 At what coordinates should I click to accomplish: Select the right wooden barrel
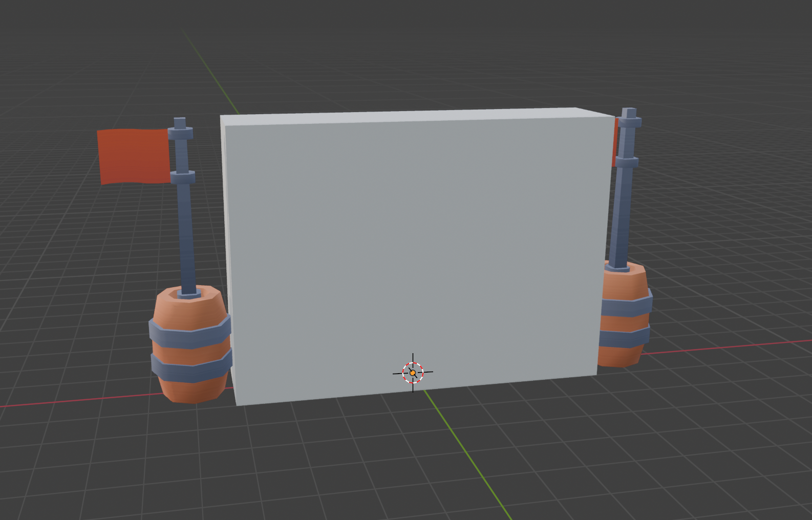624,314
